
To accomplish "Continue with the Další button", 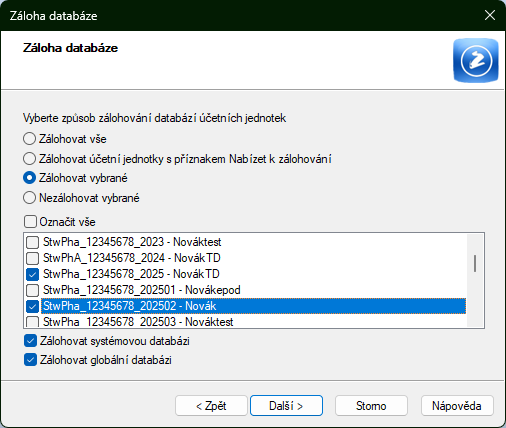I will click(286, 406).
